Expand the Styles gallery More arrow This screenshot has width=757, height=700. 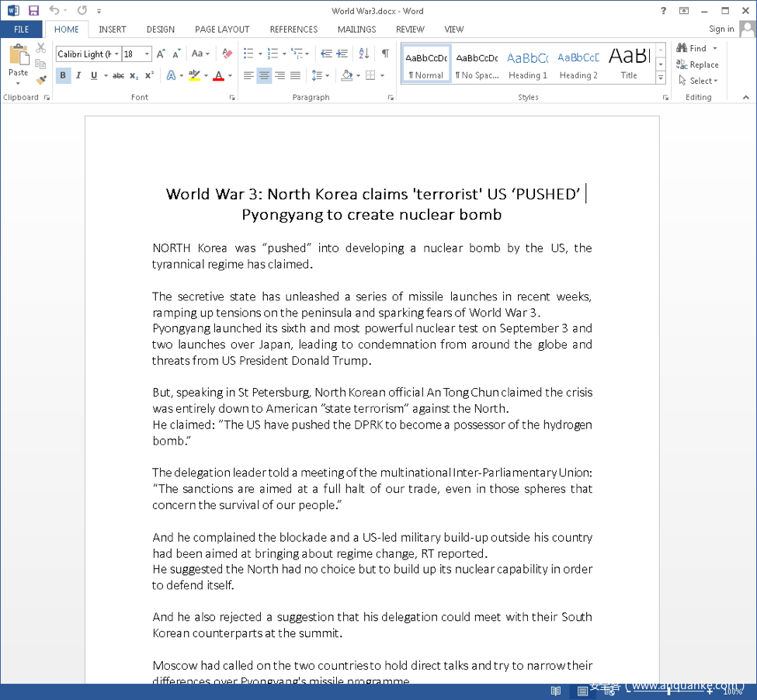pyautogui.click(x=661, y=78)
